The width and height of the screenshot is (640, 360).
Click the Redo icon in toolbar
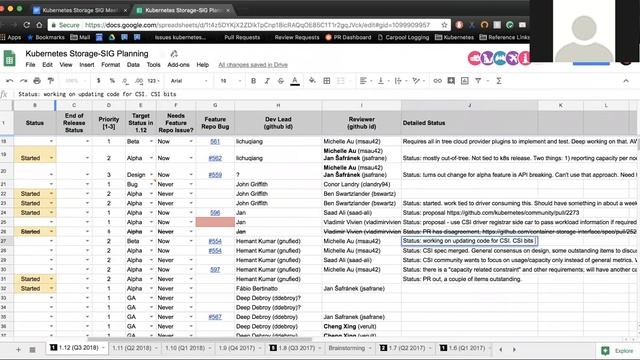click(x=24, y=81)
